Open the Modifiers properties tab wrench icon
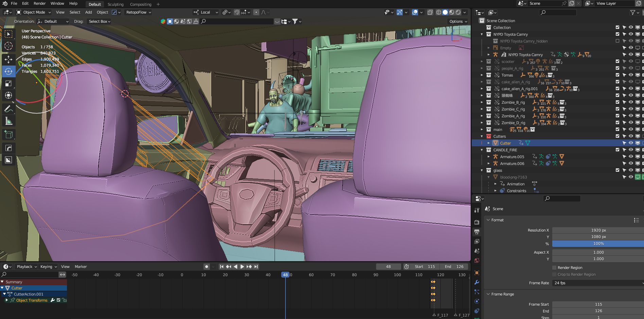644x319 pixels. [477, 282]
